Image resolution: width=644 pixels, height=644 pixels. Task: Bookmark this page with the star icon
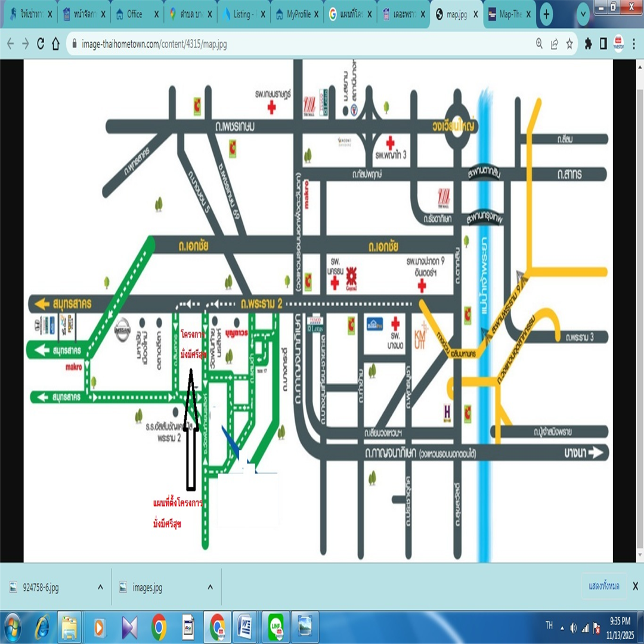point(569,44)
